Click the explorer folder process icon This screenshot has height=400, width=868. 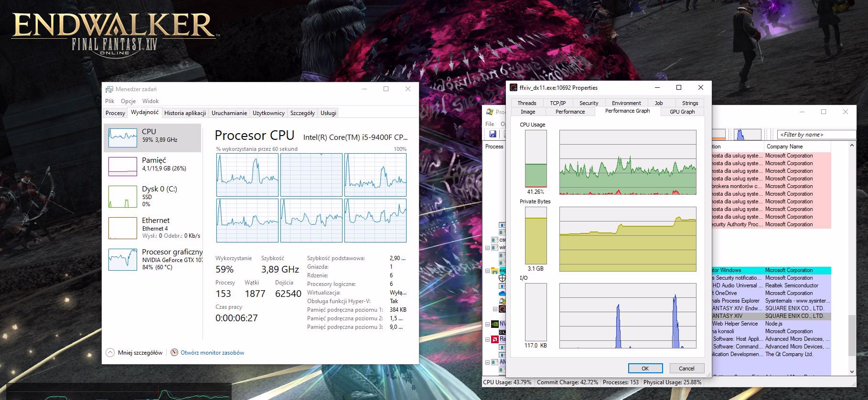point(495,271)
